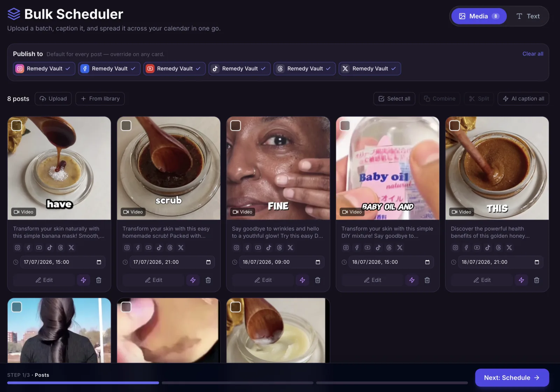Click Select all button

coord(394,99)
